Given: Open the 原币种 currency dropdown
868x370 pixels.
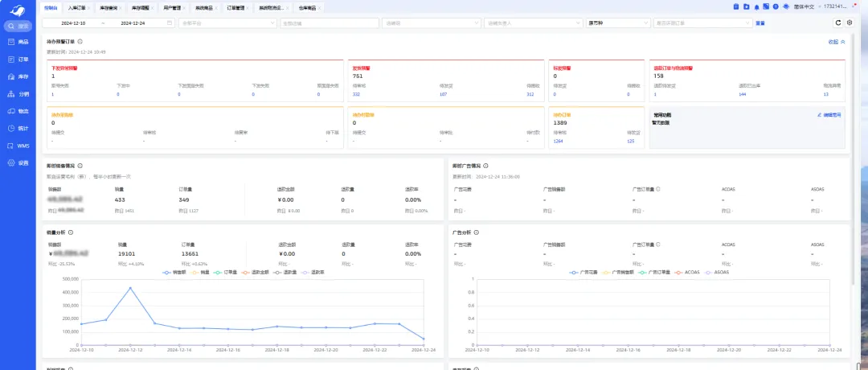Looking at the screenshot, I should [617, 23].
